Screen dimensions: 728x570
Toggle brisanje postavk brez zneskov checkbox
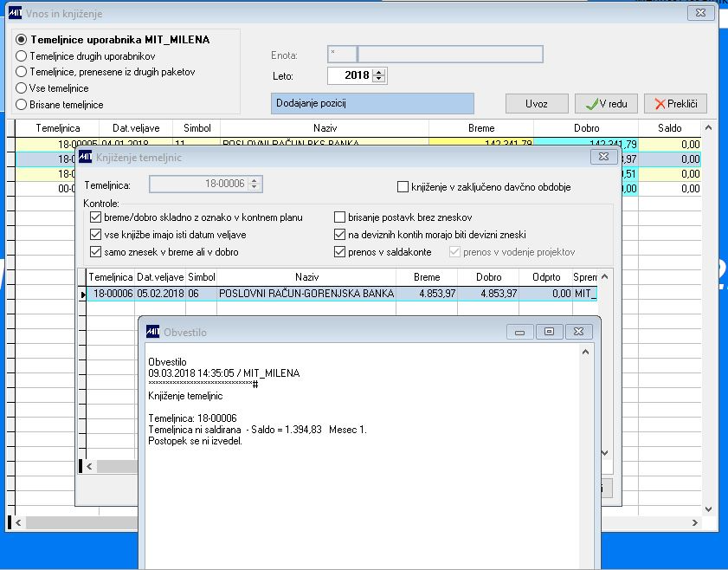(x=340, y=218)
